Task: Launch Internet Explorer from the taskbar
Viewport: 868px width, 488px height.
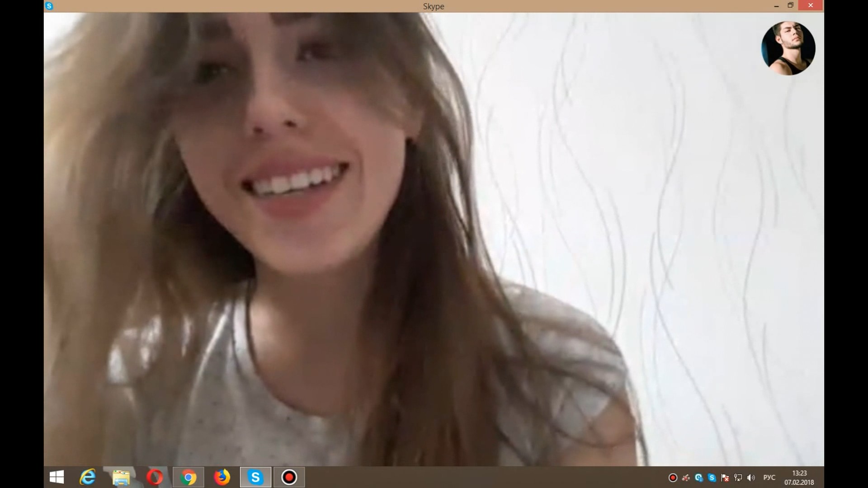Action: (88, 477)
